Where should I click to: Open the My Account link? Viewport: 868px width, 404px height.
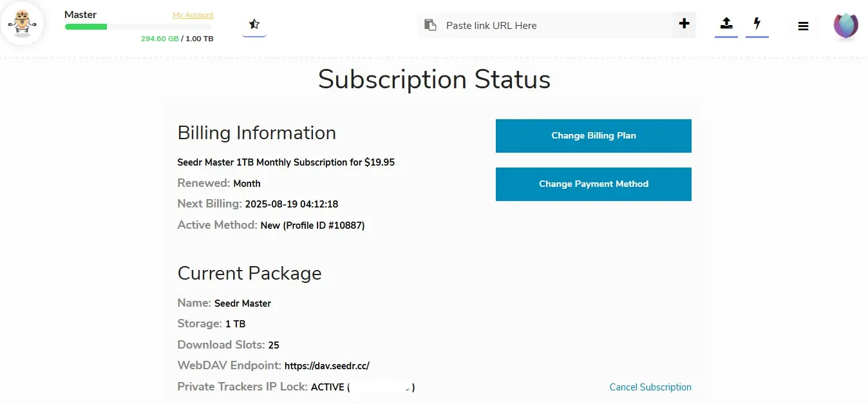[193, 15]
